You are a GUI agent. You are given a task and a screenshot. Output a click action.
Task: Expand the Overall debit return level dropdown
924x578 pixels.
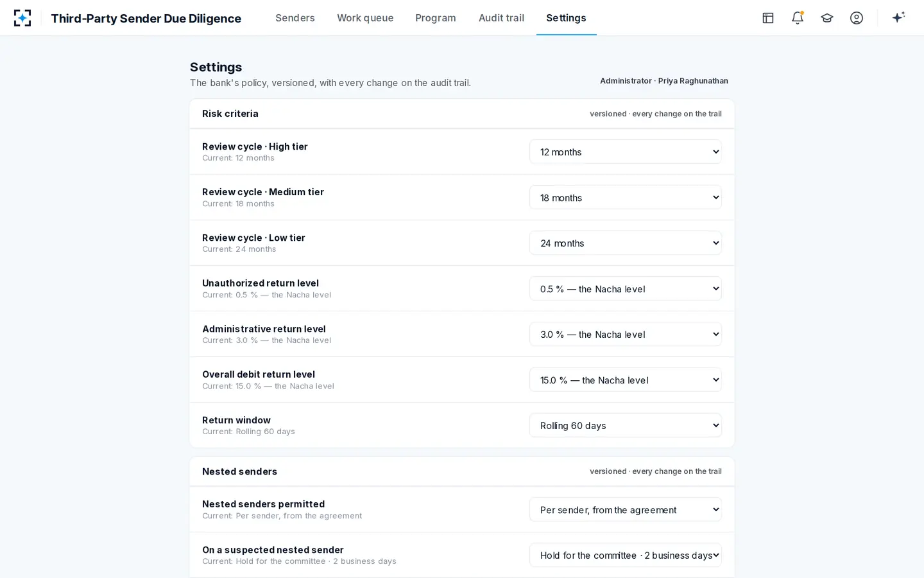tap(626, 380)
